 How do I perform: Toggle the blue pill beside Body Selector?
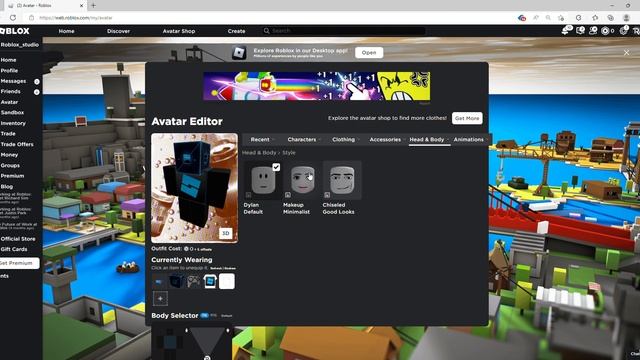(x=204, y=316)
